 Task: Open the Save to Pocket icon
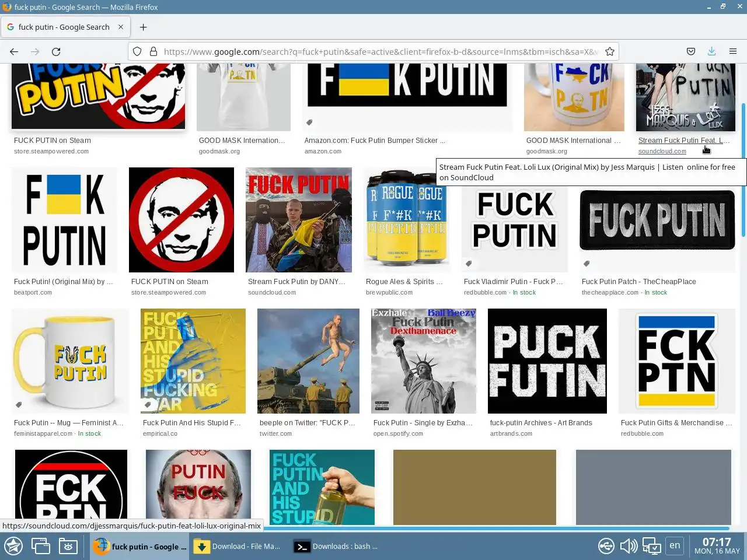[x=691, y=51]
